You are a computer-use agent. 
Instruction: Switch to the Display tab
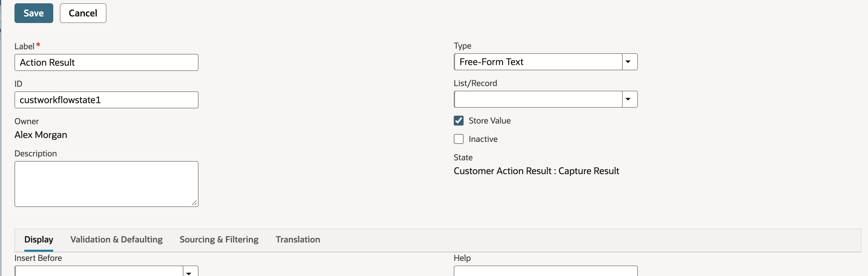pos(39,240)
